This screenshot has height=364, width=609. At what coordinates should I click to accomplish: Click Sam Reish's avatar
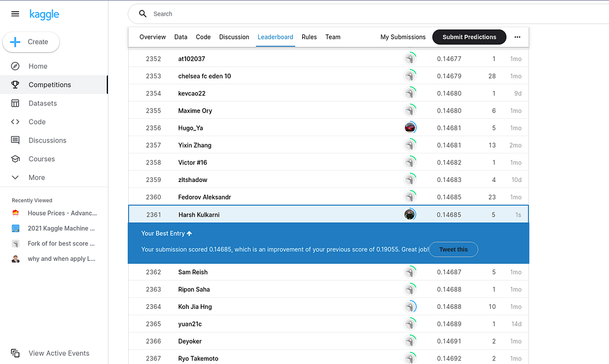tap(409, 272)
